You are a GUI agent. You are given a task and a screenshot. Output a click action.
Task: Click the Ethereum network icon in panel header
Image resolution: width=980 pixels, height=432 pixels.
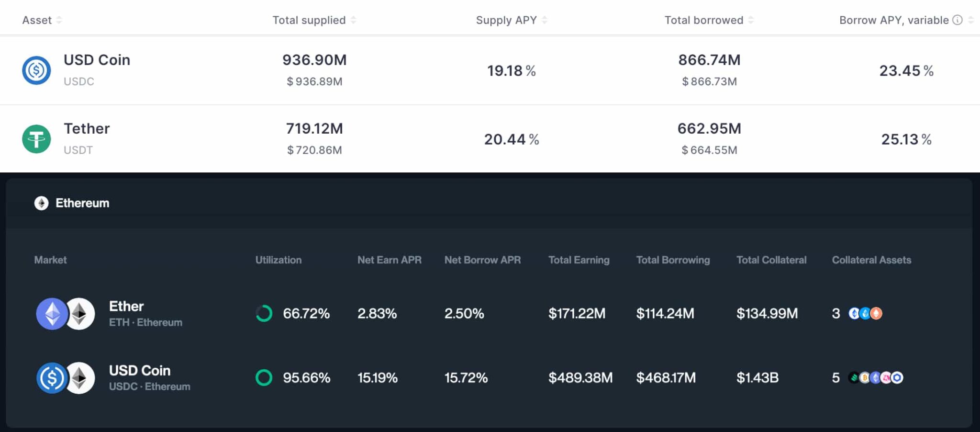point(42,203)
